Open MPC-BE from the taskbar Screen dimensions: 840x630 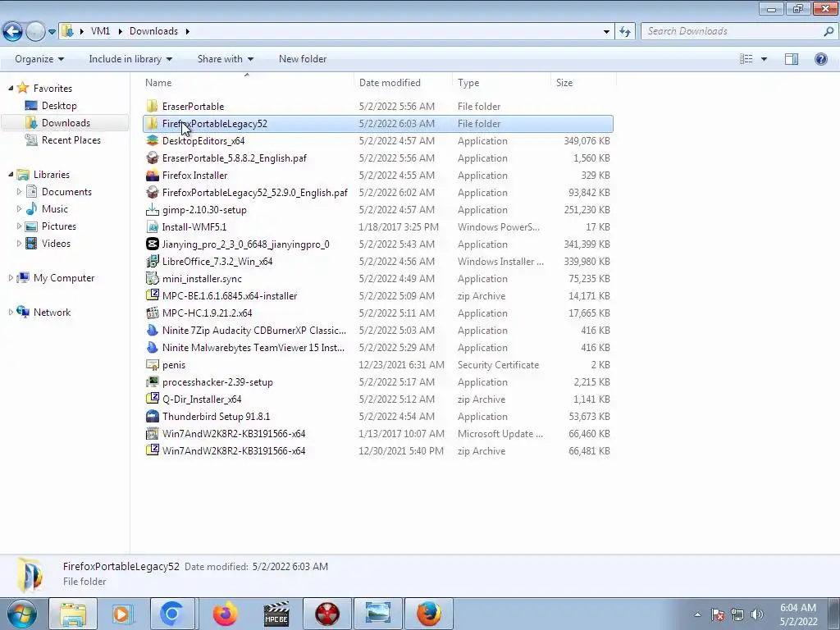tap(276, 614)
